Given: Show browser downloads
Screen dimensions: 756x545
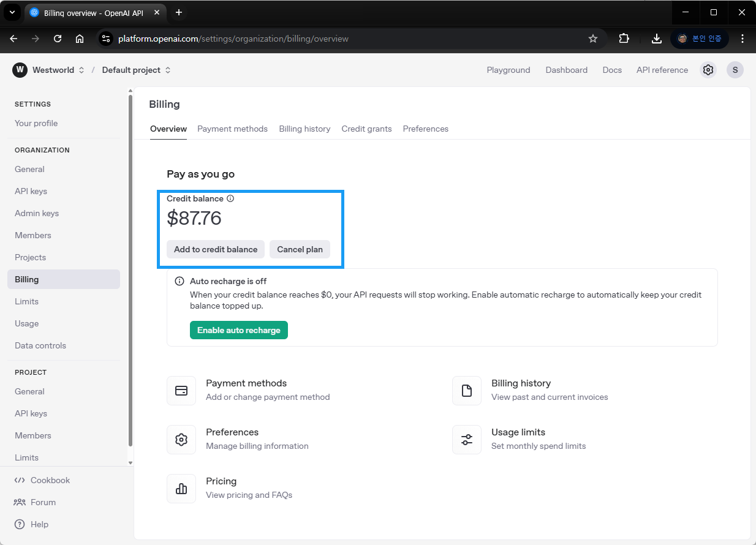Looking at the screenshot, I should 657,39.
